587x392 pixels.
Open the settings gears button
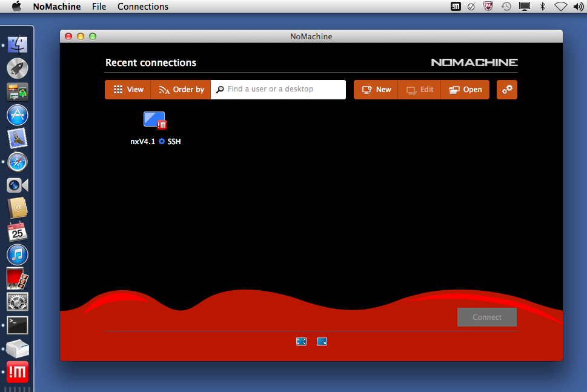pyautogui.click(x=507, y=90)
